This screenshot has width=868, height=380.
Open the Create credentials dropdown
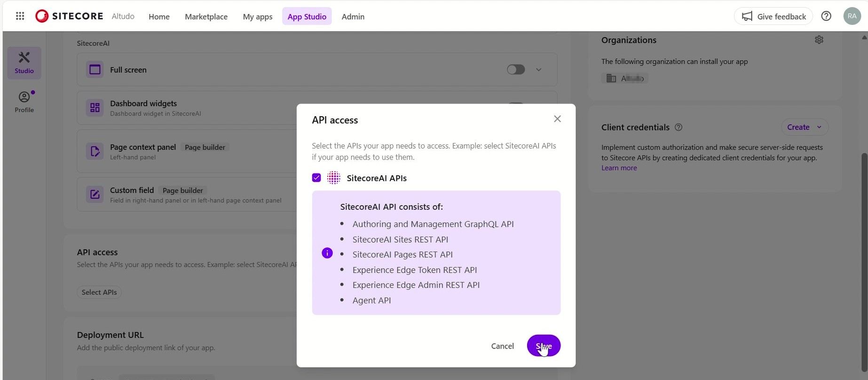(x=805, y=127)
